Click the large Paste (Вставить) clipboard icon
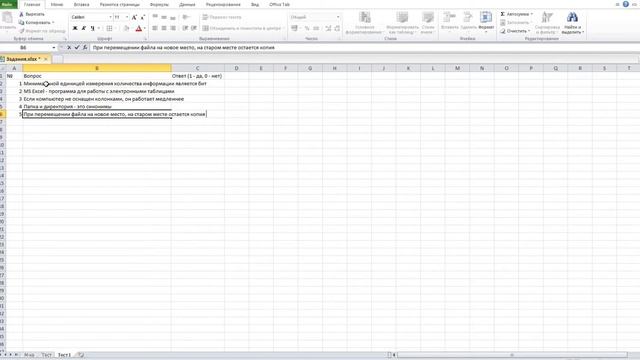The image size is (640, 360). click(x=7, y=18)
